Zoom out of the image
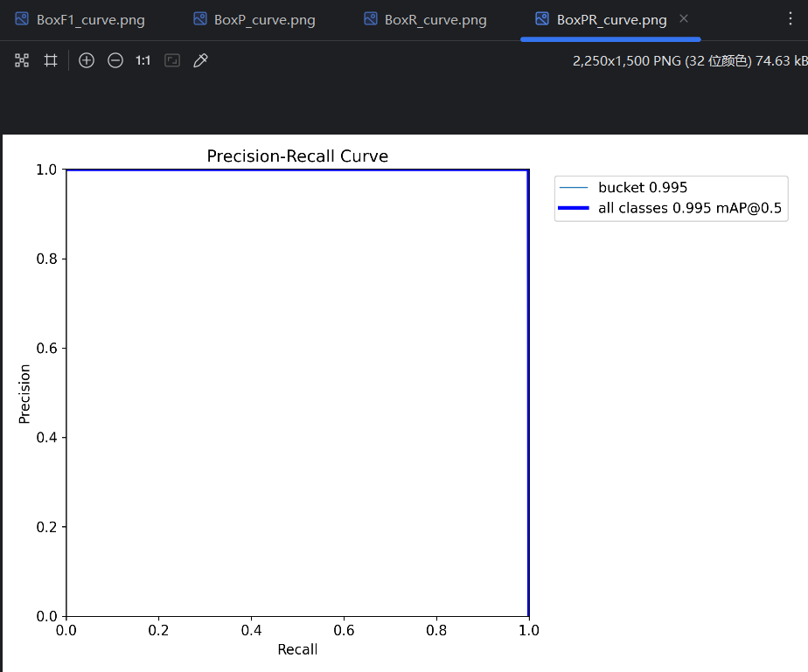 pos(115,61)
